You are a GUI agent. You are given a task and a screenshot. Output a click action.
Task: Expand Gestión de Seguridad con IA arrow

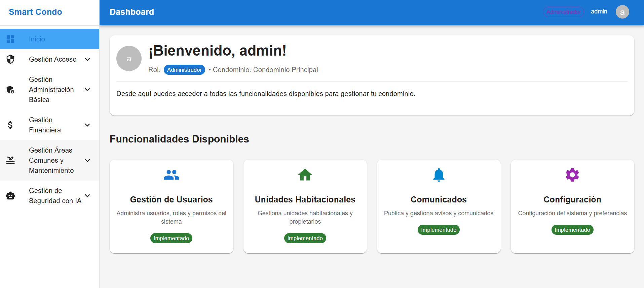[x=87, y=196]
